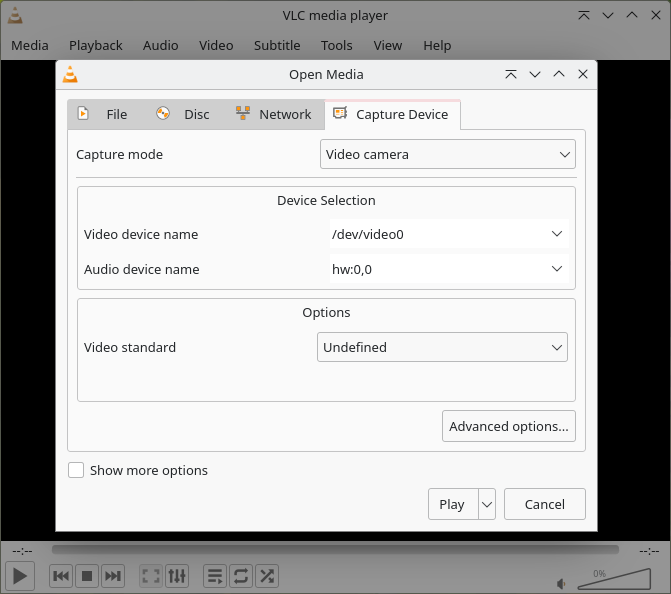This screenshot has height=594, width=671.
Task: Open the Video menu
Action: [216, 45]
